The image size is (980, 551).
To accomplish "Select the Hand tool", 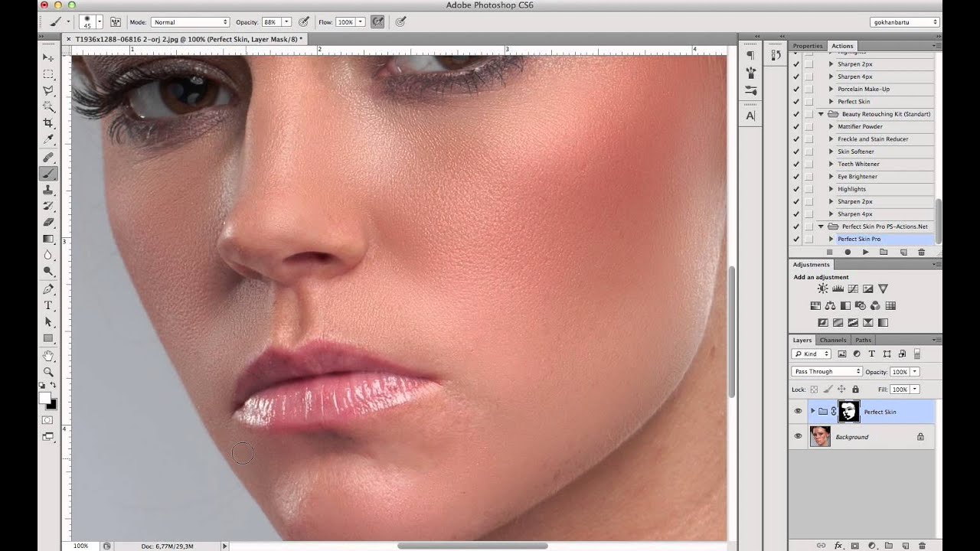I will click(x=48, y=356).
